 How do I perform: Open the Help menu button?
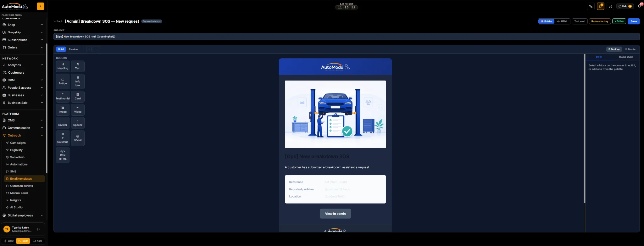625,6
